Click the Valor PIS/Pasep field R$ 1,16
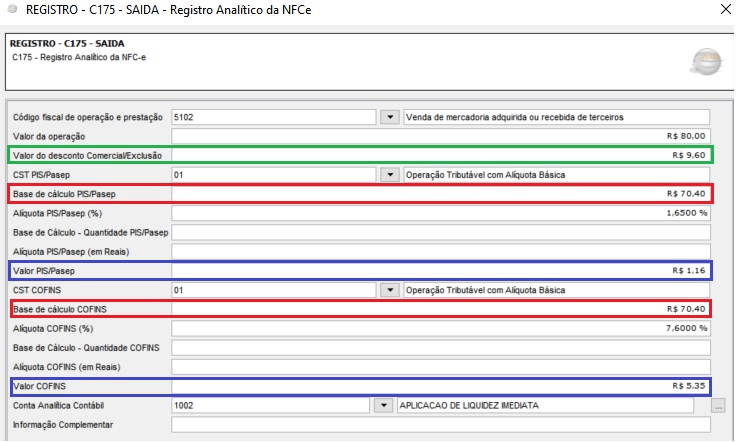The width and height of the screenshot is (737, 442). tap(441, 271)
